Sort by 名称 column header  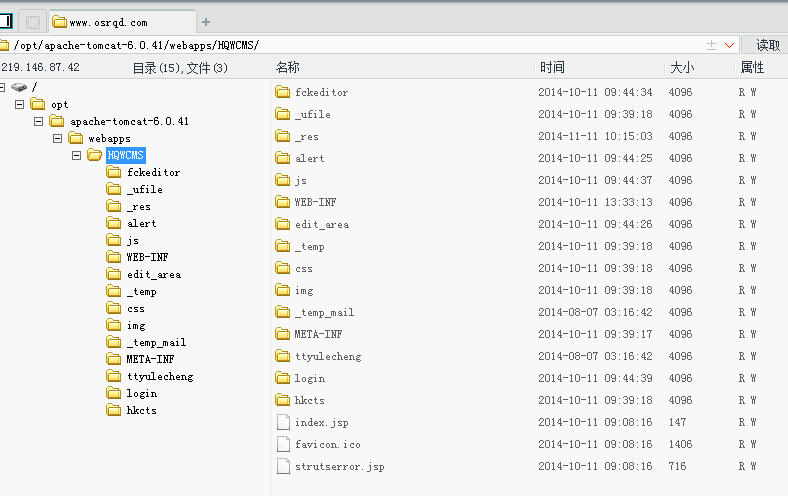pyautogui.click(x=287, y=67)
